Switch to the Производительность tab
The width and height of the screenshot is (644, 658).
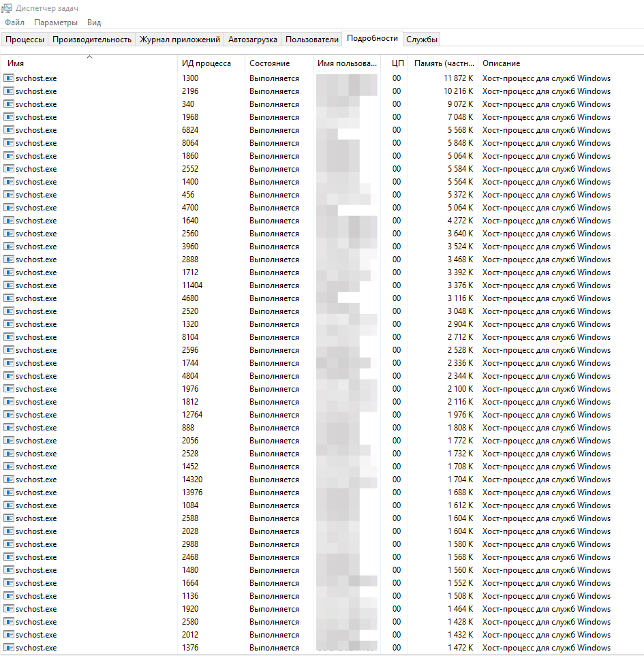point(92,40)
